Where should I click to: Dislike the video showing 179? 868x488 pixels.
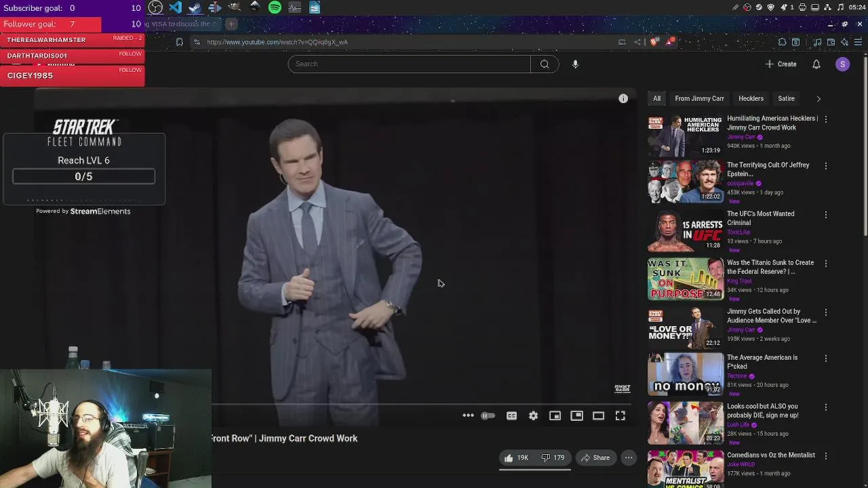pos(552,457)
